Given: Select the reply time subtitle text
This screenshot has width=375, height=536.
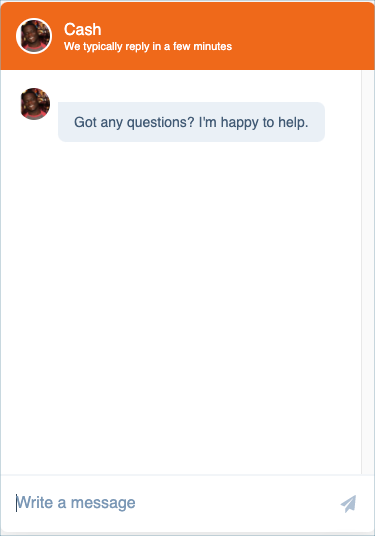Looking at the screenshot, I should 148,46.
